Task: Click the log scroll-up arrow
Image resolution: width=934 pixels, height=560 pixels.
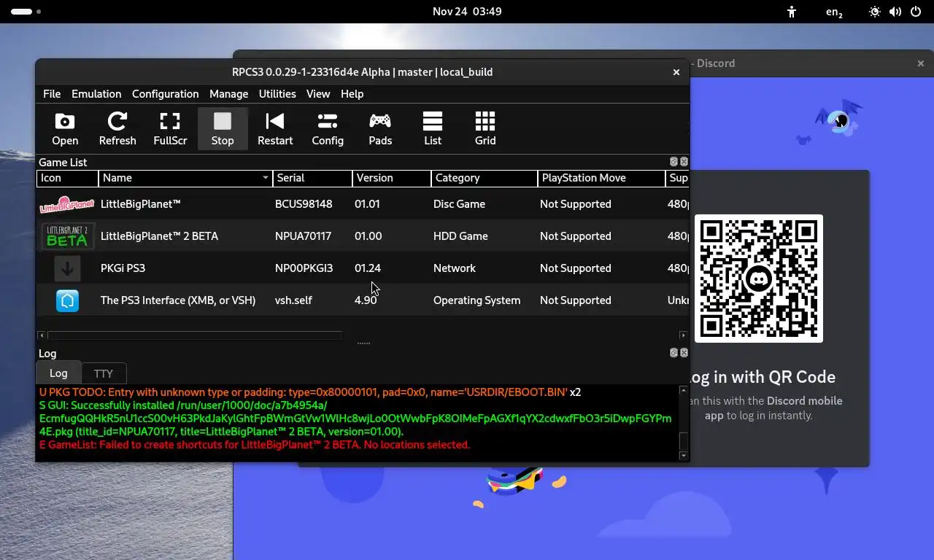Action: click(x=684, y=391)
